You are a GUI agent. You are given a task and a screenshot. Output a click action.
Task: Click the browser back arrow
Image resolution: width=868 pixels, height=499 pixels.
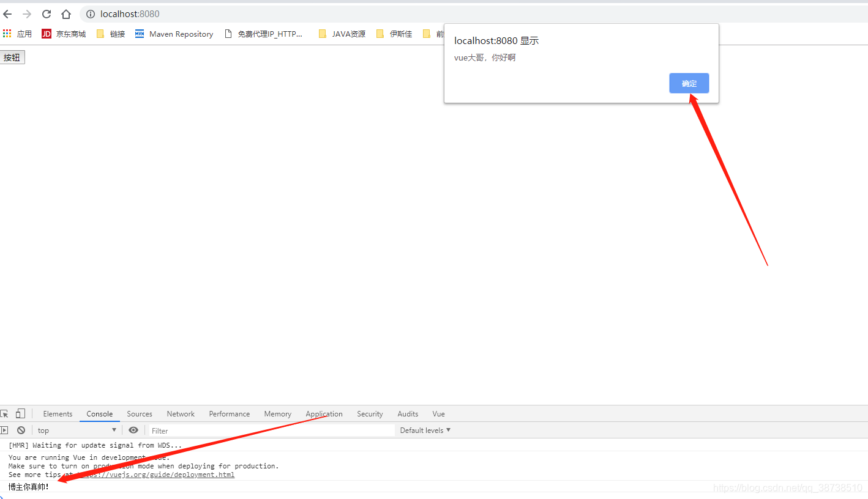[7, 14]
